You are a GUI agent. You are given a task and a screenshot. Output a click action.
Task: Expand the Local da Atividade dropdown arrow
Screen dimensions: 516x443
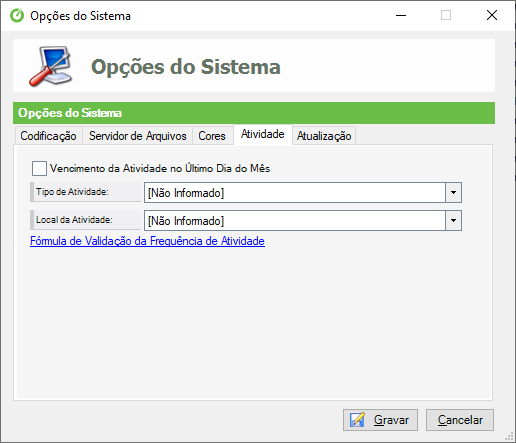pyautogui.click(x=453, y=220)
